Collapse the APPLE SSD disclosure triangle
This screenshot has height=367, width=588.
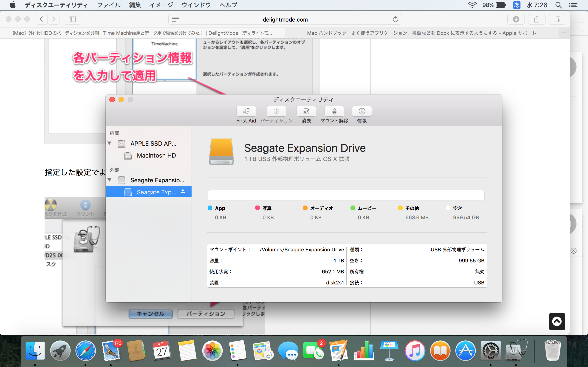click(110, 143)
